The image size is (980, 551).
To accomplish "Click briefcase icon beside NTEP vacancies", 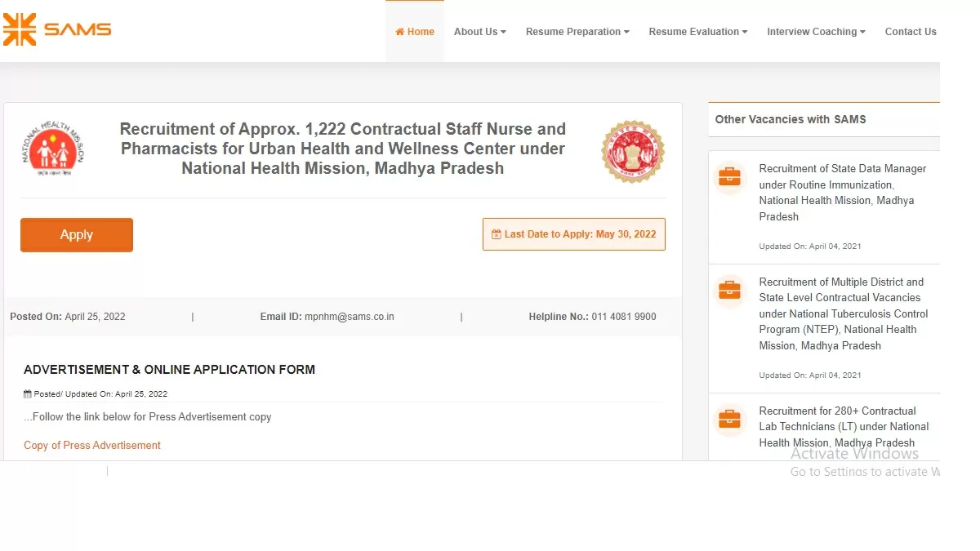I will point(729,290).
